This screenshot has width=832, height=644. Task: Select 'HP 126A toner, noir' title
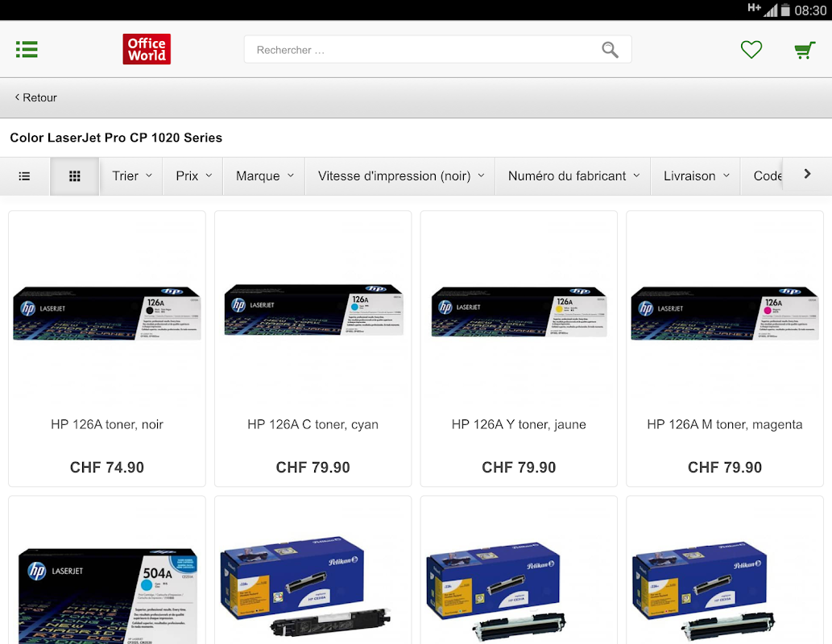pos(106,424)
